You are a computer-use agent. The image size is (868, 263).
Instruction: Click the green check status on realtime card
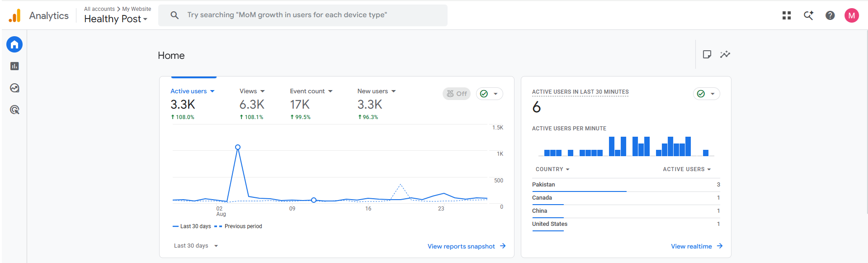707,94
